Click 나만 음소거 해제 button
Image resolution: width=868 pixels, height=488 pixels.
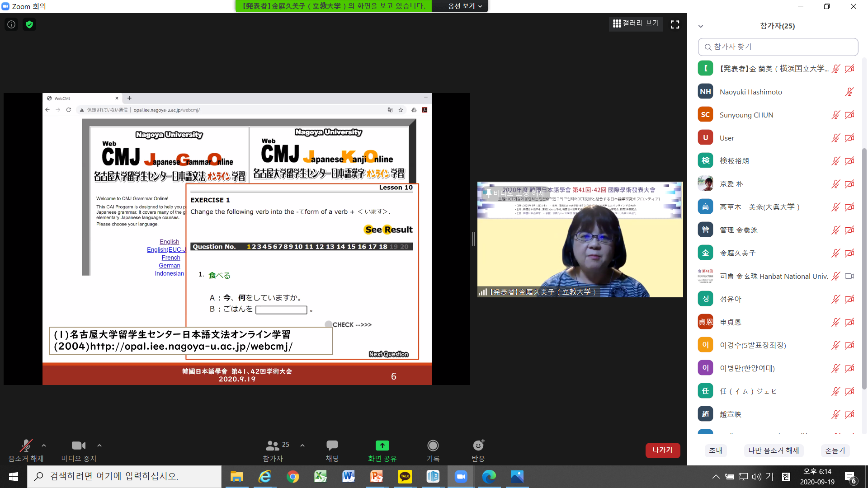click(x=774, y=450)
